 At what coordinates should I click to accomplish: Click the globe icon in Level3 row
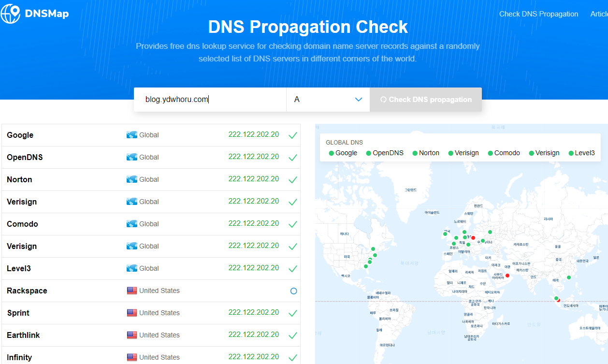coord(132,268)
